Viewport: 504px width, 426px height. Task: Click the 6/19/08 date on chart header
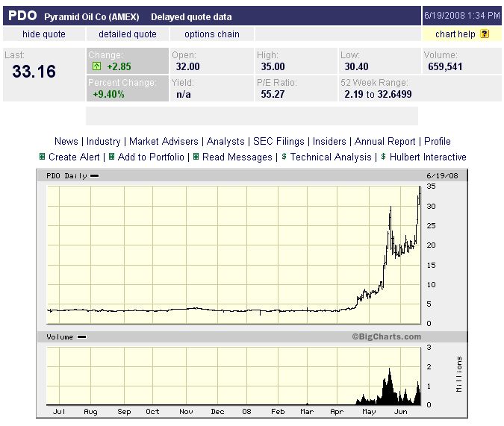tap(442, 176)
